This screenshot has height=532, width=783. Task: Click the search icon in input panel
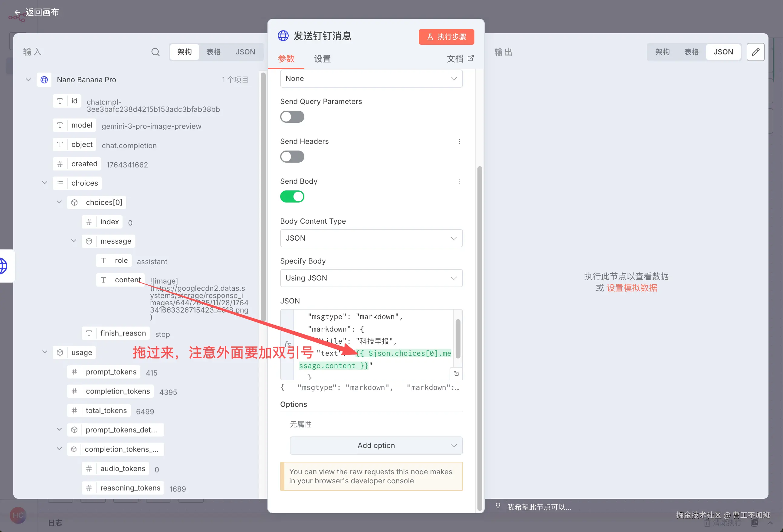(x=155, y=52)
